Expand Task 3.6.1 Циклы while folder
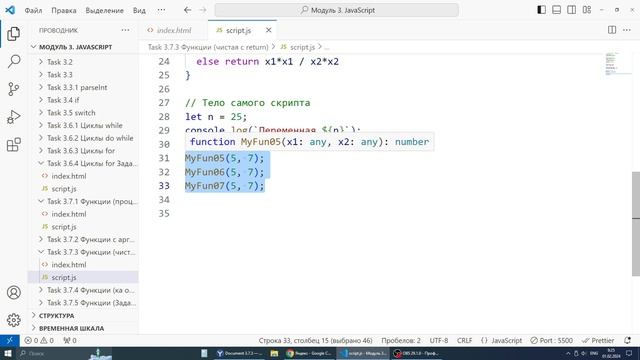 point(83,125)
